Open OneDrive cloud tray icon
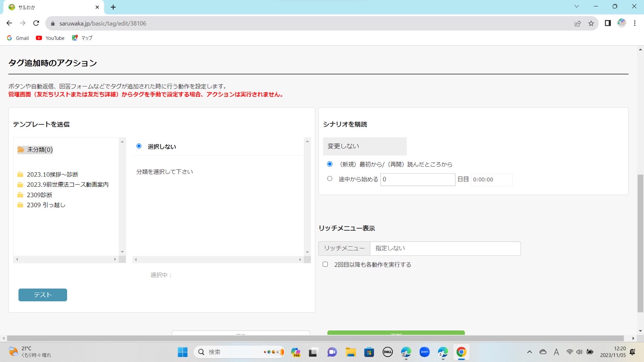Image resolution: width=644 pixels, height=362 pixels. (x=543, y=352)
